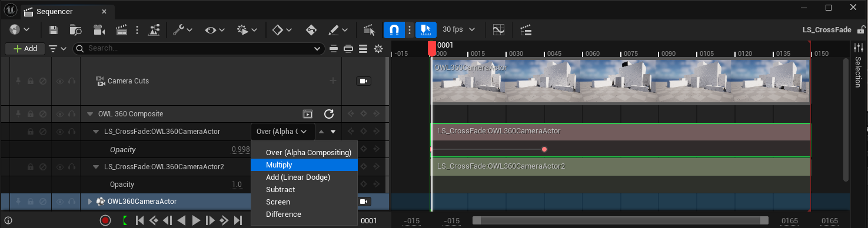The width and height of the screenshot is (868, 228).
Task: Create a camera with the camera icon
Action: click(x=99, y=29)
